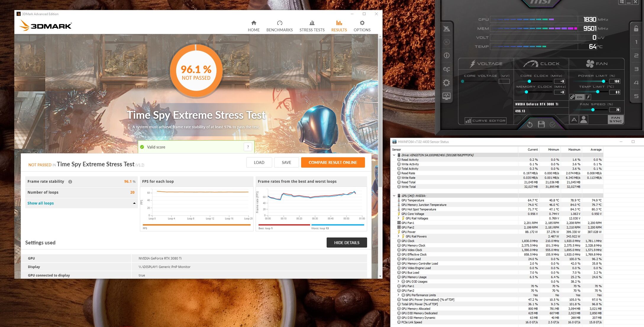Collapse the Show all loops section
The height and width of the screenshot is (327, 644).
click(81, 203)
